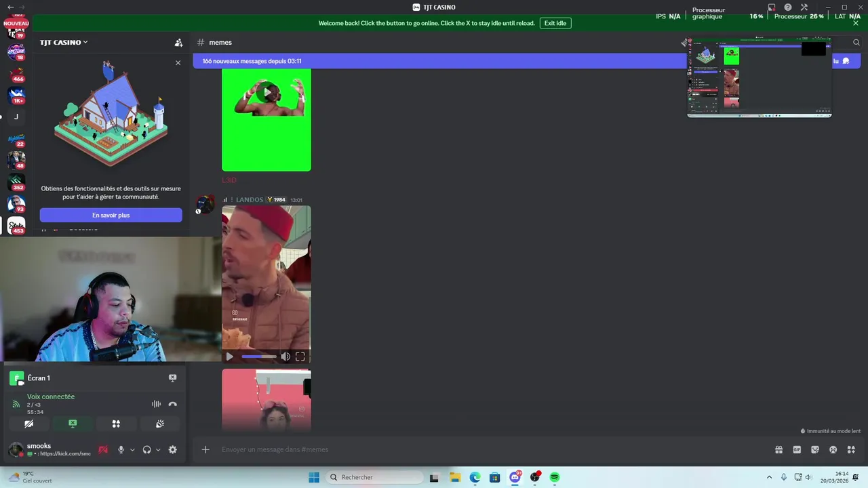Toggle fullscreen on LANDOS video
This screenshot has height=488, width=868.
(300, 357)
